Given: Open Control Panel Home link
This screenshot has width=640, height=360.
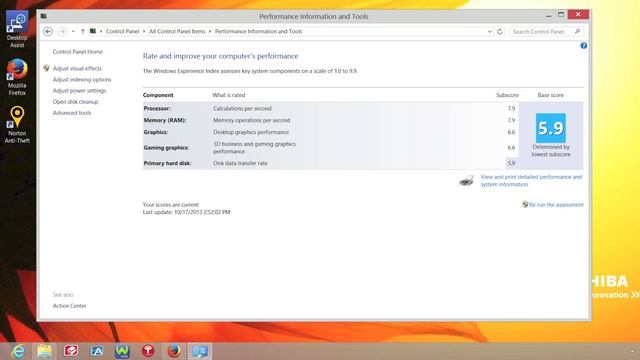Looking at the screenshot, I should (x=78, y=52).
